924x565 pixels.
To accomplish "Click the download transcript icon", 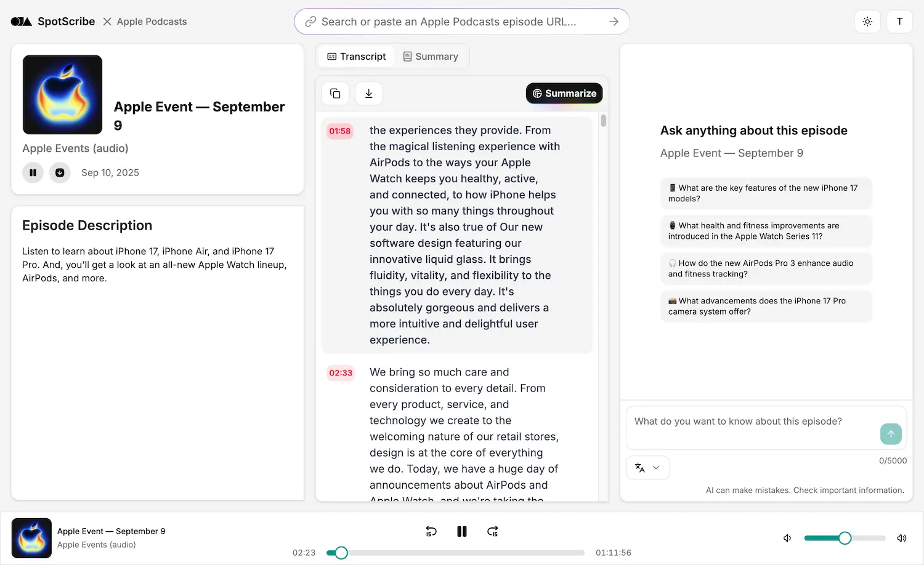I will pos(368,93).
